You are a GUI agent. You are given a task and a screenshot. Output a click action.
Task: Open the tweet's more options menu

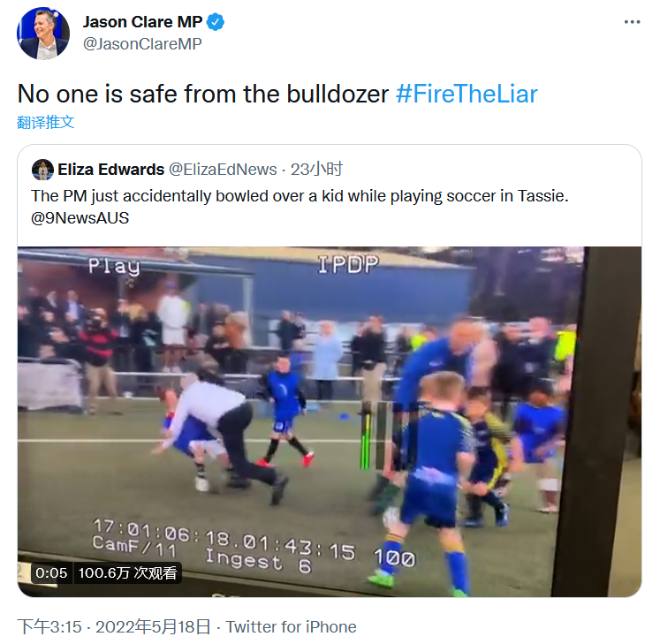click(x=632, y=23)
